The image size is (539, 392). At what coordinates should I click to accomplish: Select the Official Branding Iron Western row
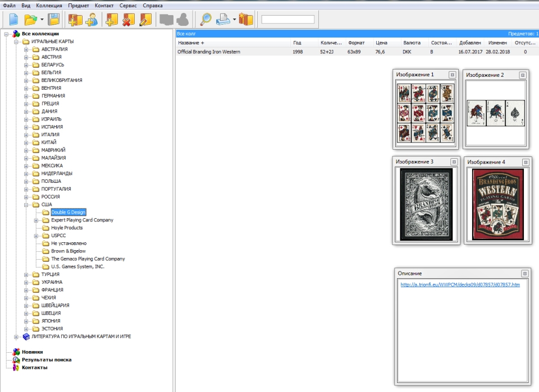pos(357,52)
